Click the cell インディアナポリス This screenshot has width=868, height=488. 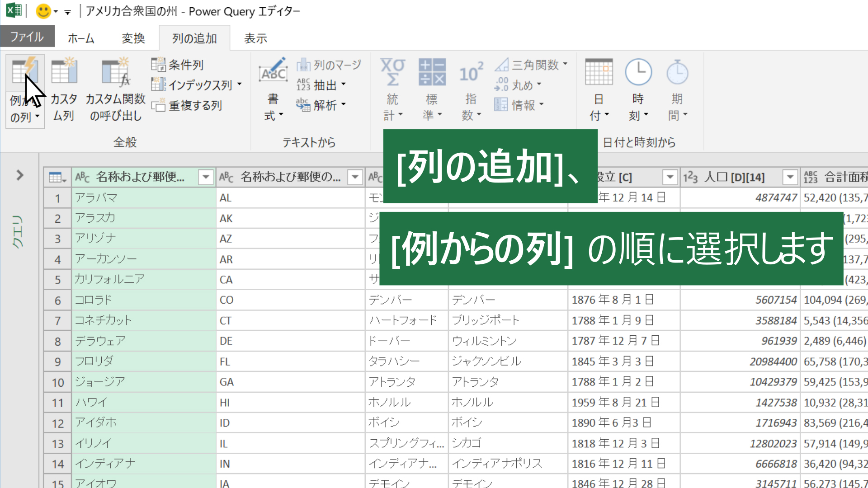tap(508, 464)
